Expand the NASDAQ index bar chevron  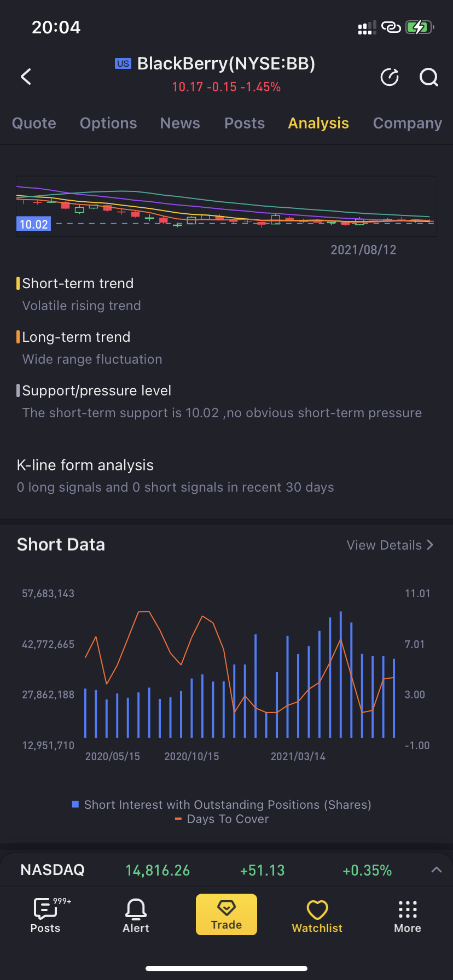pyautogui.click(x=436, y=870)
